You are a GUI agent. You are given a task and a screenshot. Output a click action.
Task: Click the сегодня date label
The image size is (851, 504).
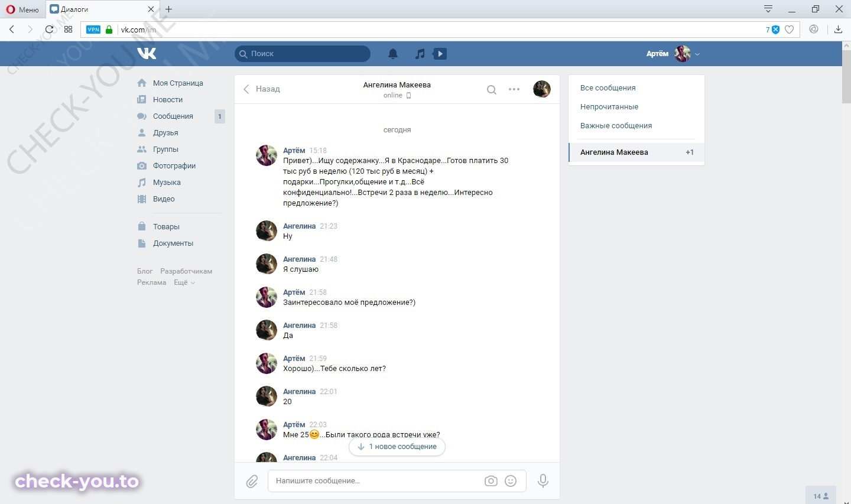tap(397, 130)
